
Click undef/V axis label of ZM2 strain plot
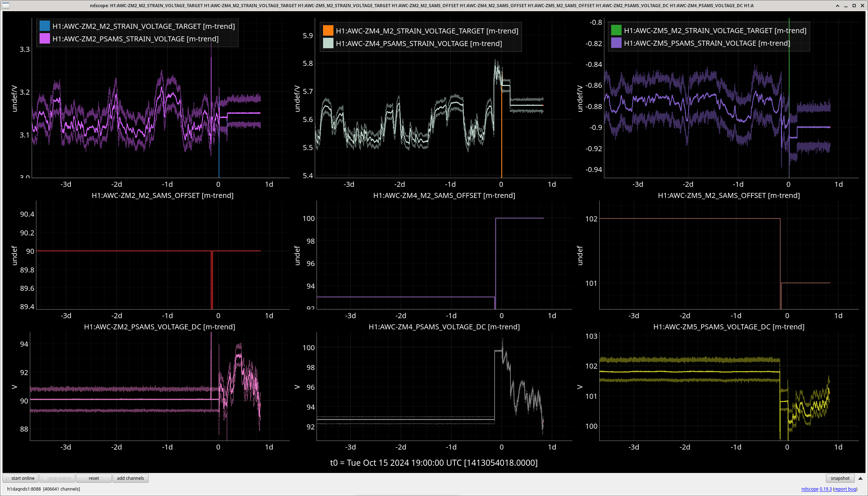[x=14, y=99]
